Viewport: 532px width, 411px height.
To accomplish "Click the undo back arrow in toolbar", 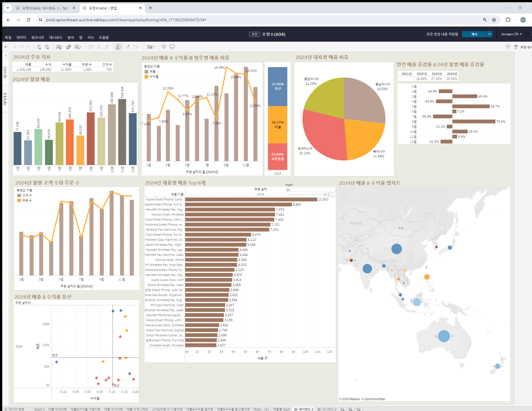I will pos(6,47).
